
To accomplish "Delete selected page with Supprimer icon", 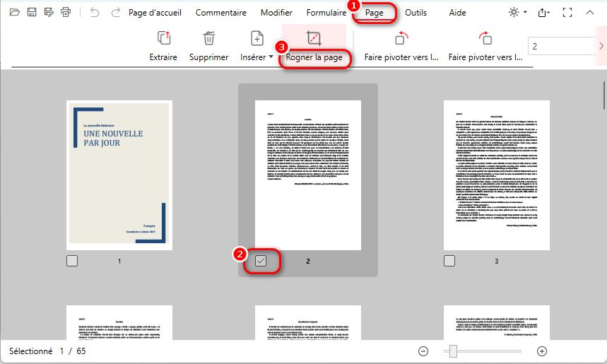I will point(209,39).
